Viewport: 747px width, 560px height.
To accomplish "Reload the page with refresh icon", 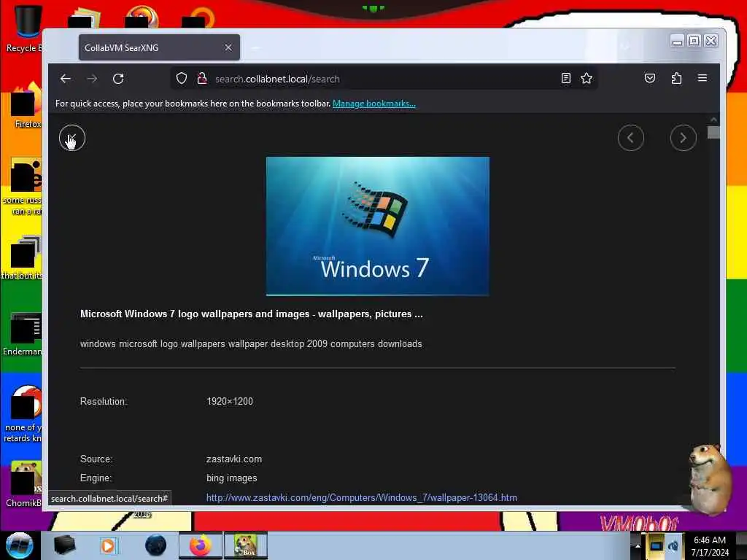I will coord(118,79).
